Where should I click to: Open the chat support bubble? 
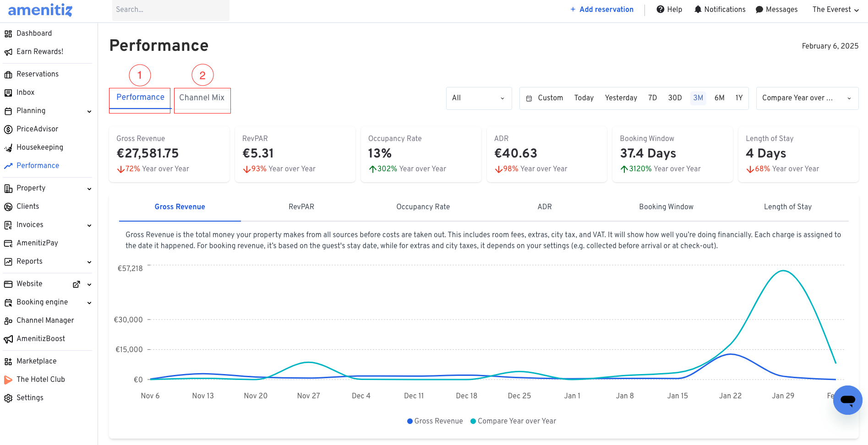[x=848, y=400]
